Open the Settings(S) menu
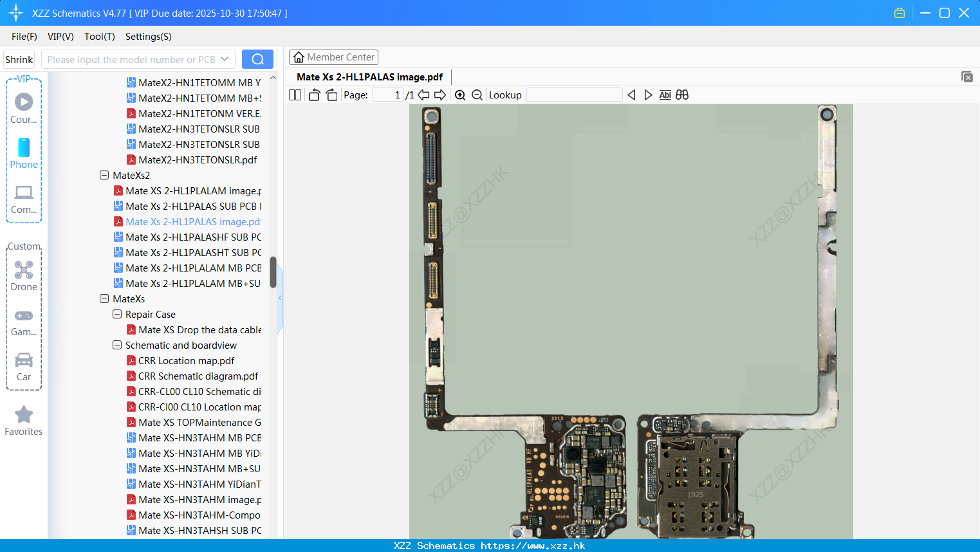The image size is (980, 552). (x=149, y=36)
